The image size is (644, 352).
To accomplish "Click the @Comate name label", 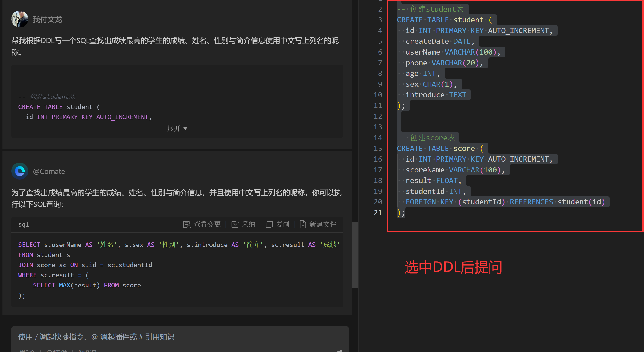I will tap(49, 171).
